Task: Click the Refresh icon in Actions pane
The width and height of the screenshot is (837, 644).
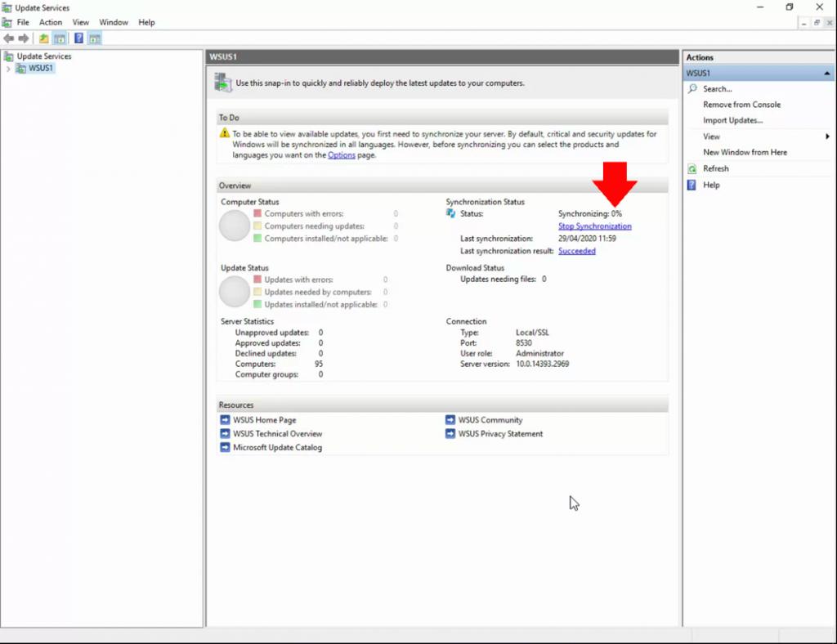Action: point(692,168)
